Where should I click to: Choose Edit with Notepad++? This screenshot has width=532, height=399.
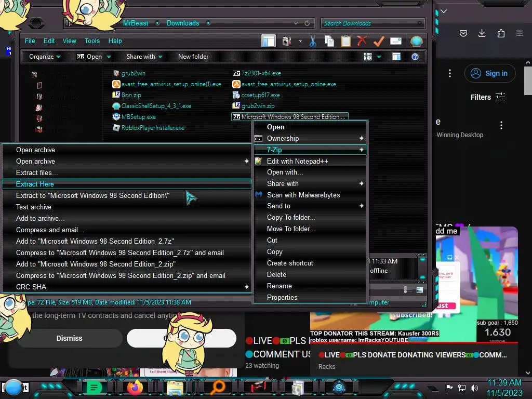point(310,161)
